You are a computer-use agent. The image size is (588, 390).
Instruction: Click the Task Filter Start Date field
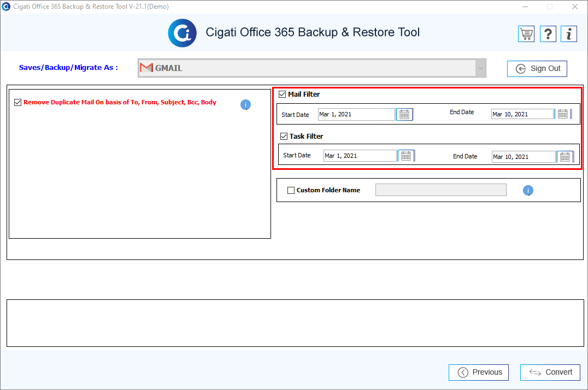pyautogui.click(x=360, y=156)
